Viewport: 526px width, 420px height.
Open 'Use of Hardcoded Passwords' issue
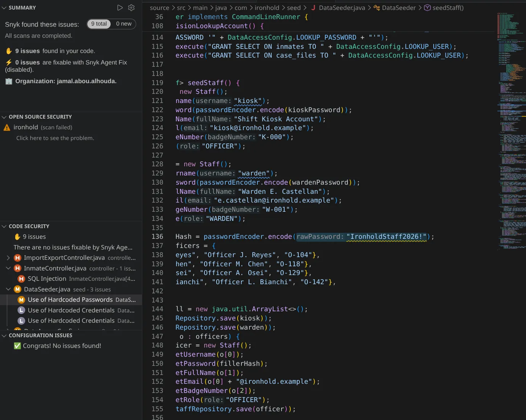click(x=71, y=300)
